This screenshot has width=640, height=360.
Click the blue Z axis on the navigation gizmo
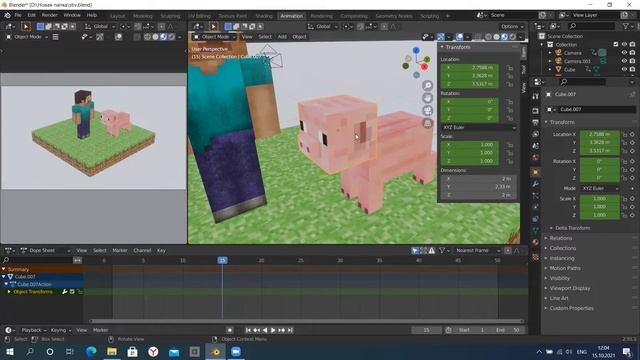pyautogui.click(x=416, y=50)
